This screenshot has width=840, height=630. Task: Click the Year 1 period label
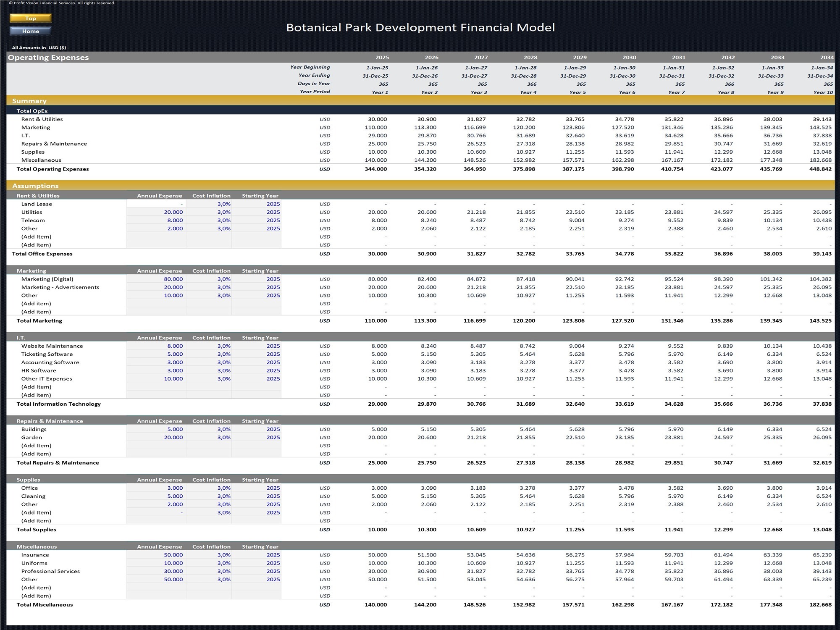[x=380, y=92]
